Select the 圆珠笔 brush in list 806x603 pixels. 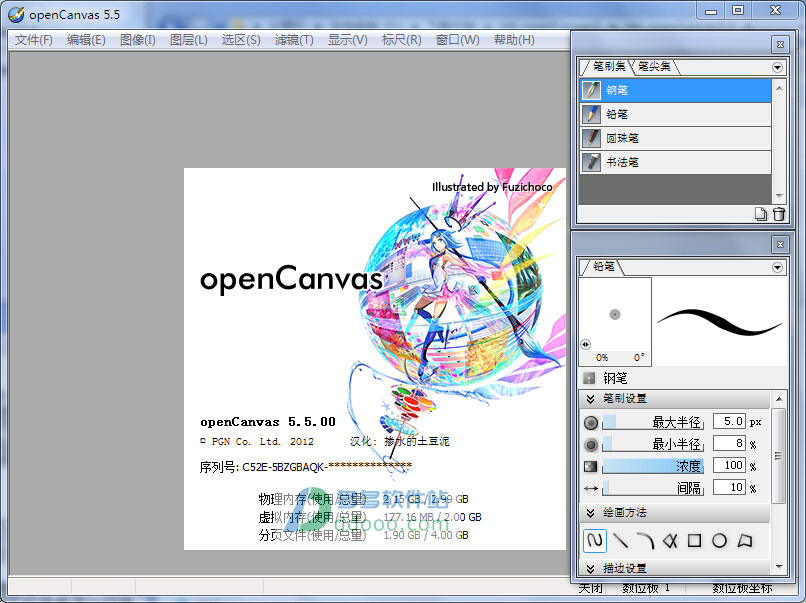pyautogui.click(x=675, y=138)
